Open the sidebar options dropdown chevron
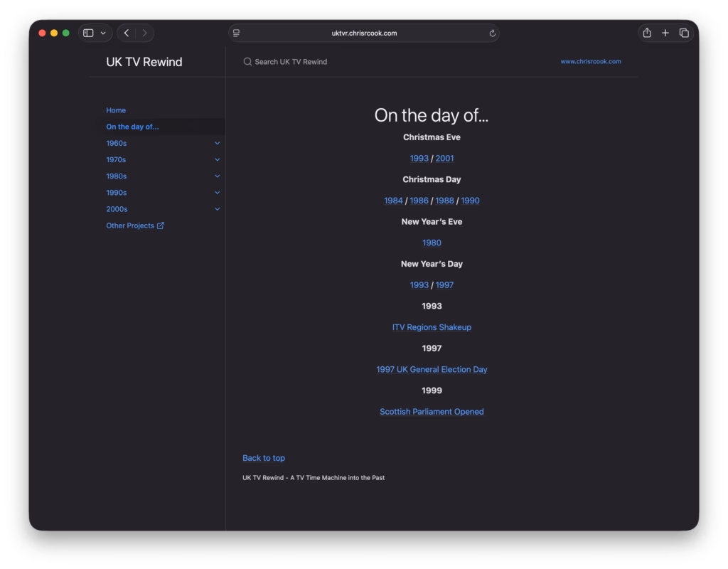Image resolution: width=728 pixels, height=569 pixels. click(103, 33)
